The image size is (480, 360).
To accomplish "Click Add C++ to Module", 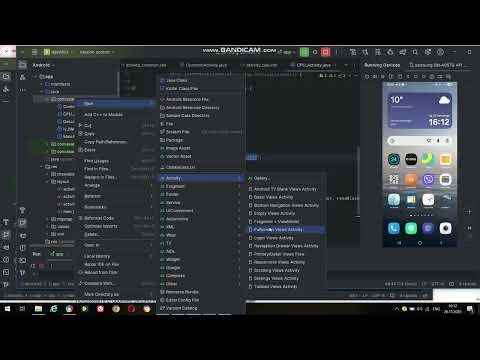I will 116,115.
